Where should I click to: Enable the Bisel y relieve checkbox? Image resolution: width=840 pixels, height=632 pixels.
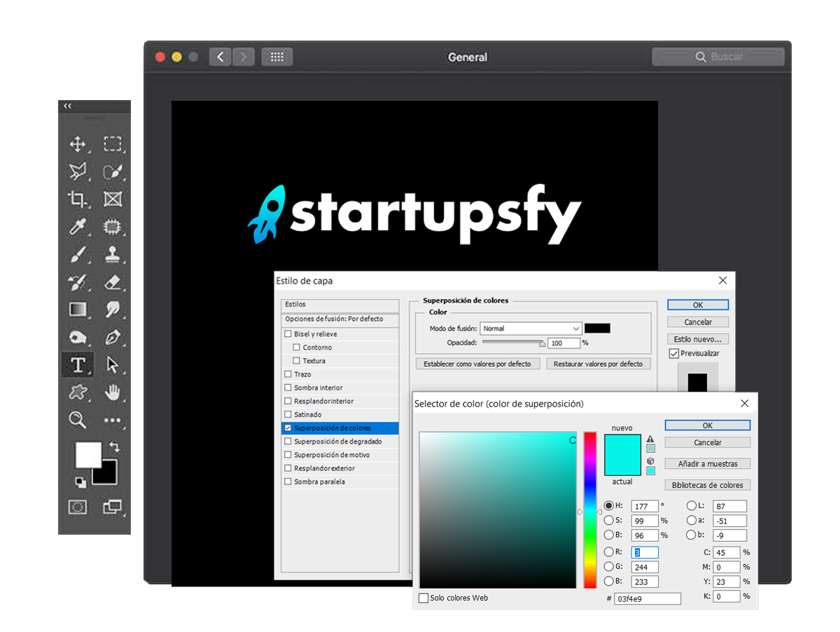click(x=288, y=335)
